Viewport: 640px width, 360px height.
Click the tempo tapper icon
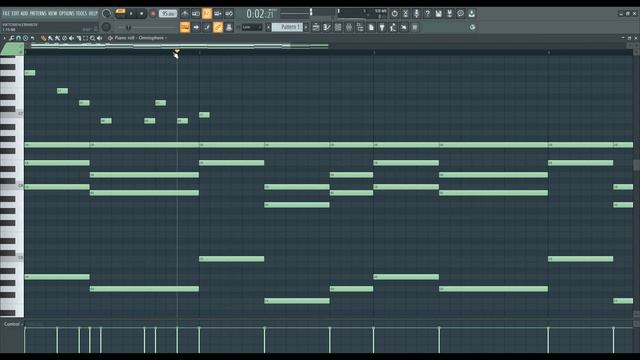393,27
